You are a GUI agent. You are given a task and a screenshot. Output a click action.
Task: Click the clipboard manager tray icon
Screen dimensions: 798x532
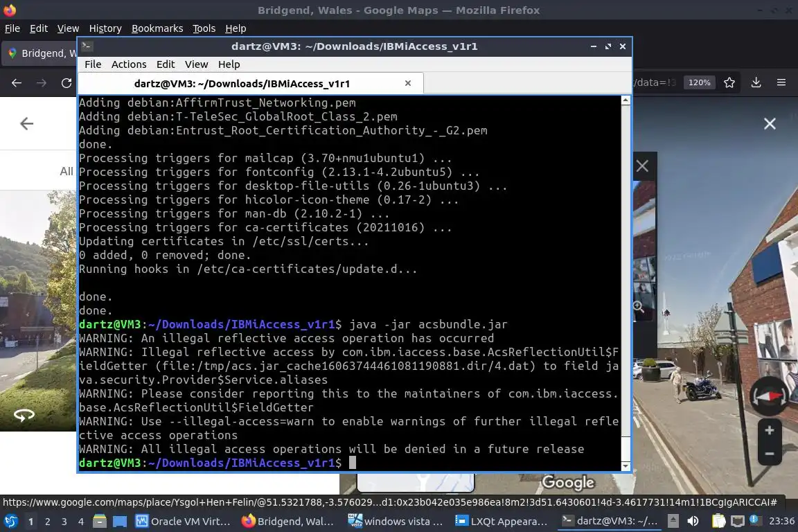(x=718, y=522)
